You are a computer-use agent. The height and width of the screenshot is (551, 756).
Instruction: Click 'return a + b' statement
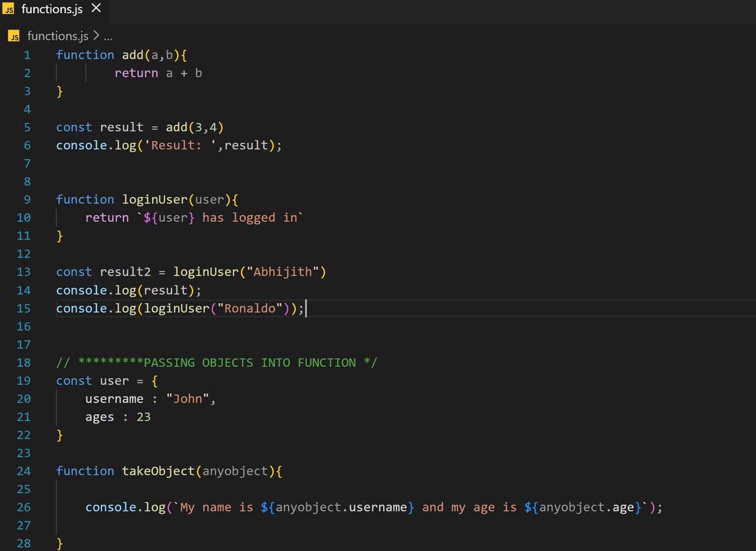click(158, 73)
